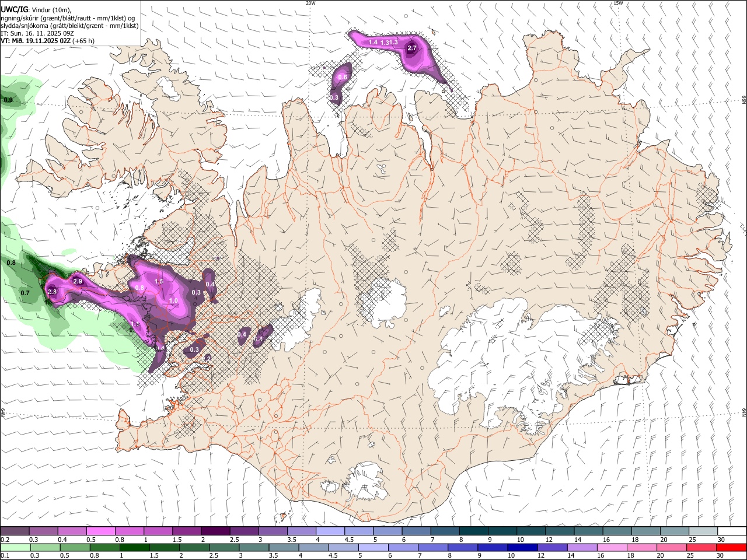Click the '1.0' snowfall value on map

(x=173, y=301)
